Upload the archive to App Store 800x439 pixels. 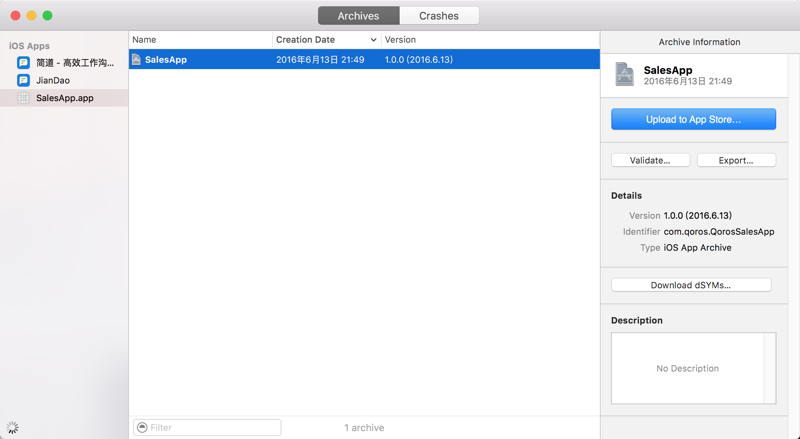pos(693,119)
